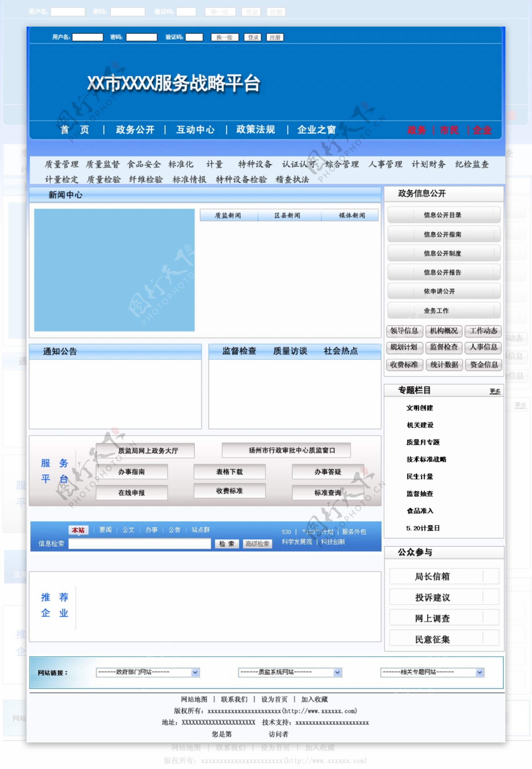Expand the 质监系统网站 dropdown
The image size is (532, 769).
pyautogui.click(x=290, y=672)
